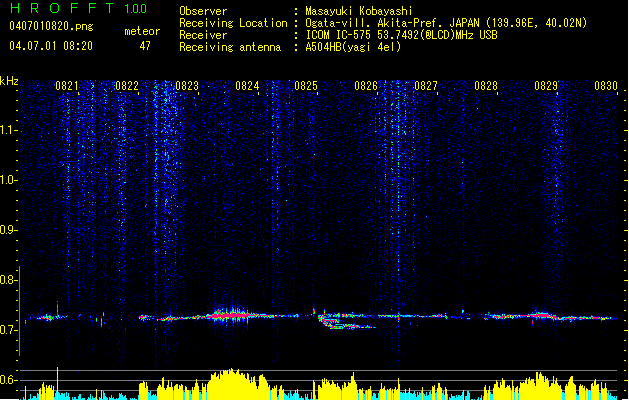Click the 0829 time marker
629x400 pixels.
546,86
